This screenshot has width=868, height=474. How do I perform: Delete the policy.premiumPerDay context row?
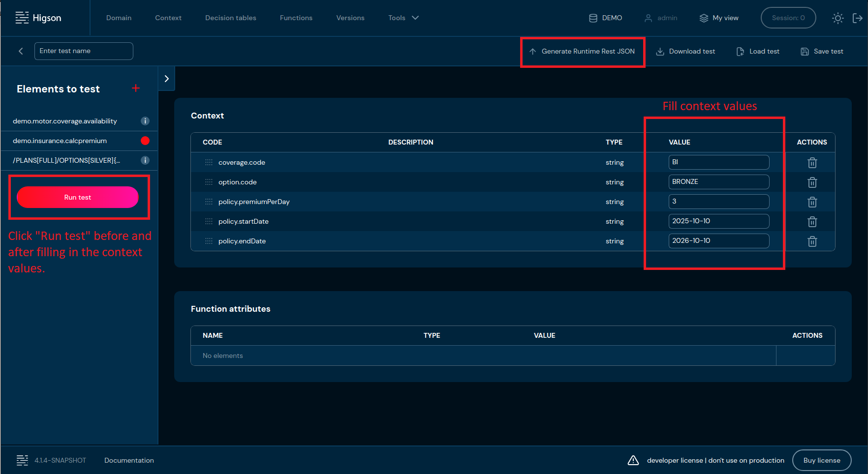812,202
